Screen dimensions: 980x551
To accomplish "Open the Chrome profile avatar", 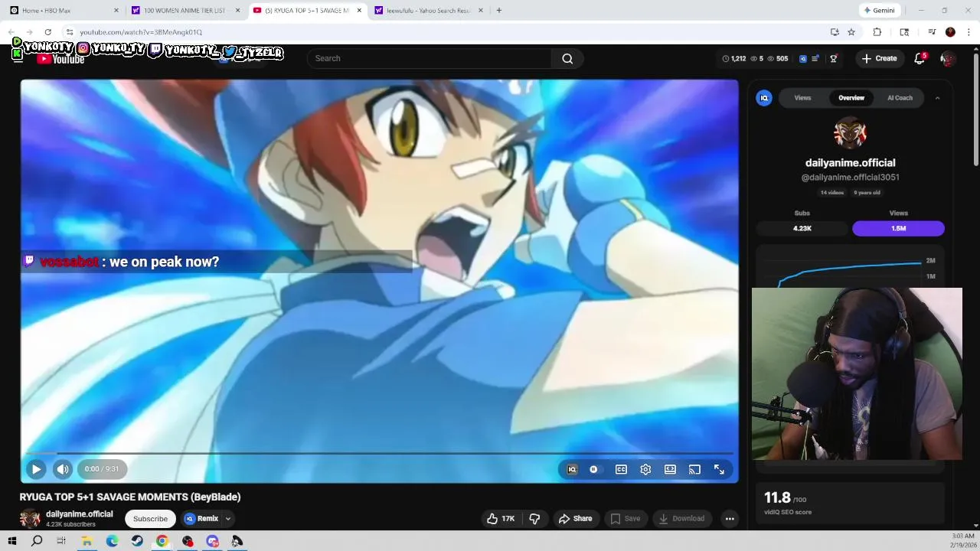I will click(x=950, y=32).
